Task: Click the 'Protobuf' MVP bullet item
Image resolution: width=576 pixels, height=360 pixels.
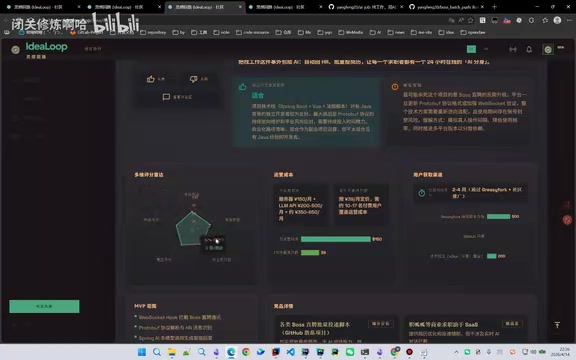Action: [x=175, y=327]
